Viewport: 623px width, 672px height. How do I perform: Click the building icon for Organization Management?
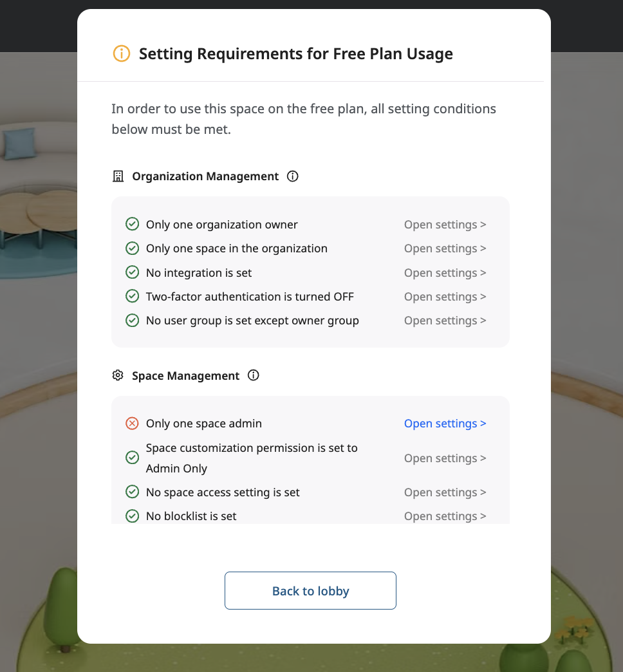click(x=118, y=176)
